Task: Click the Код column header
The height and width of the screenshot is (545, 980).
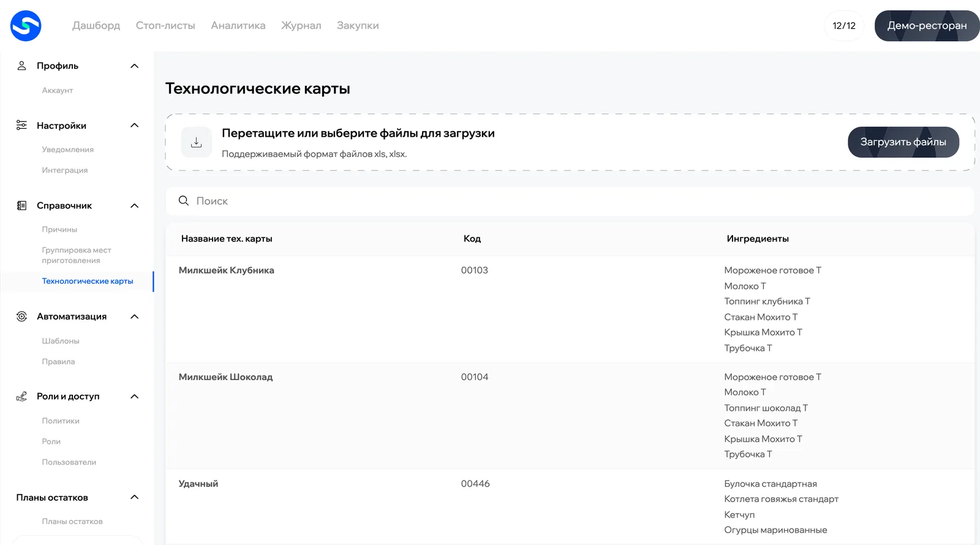Action: 472,238
